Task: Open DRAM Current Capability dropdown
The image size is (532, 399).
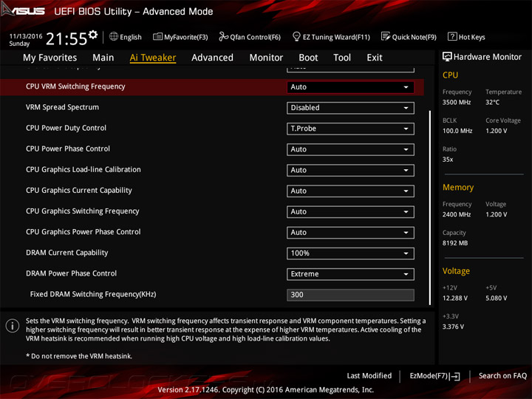Action: pos(350,253)
